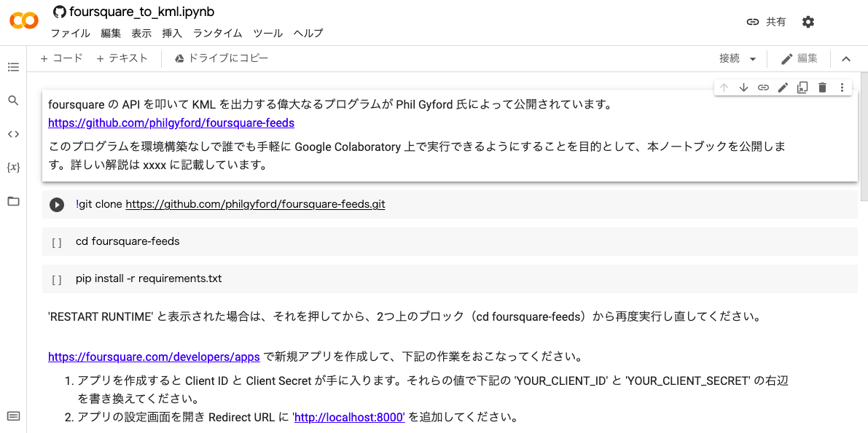868x433 pixels.
Task: Open the 挿入 menu
Action: [171, 34]
